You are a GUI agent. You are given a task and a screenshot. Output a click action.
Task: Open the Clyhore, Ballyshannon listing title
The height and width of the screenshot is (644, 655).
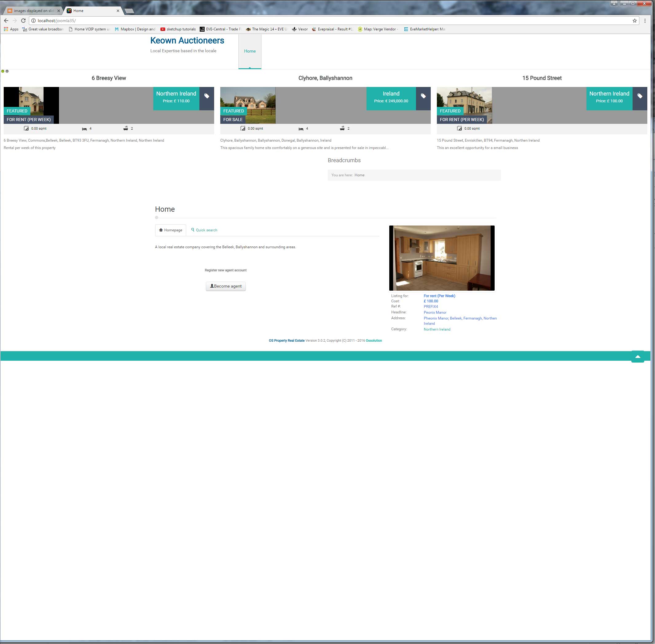coord(325,78)
